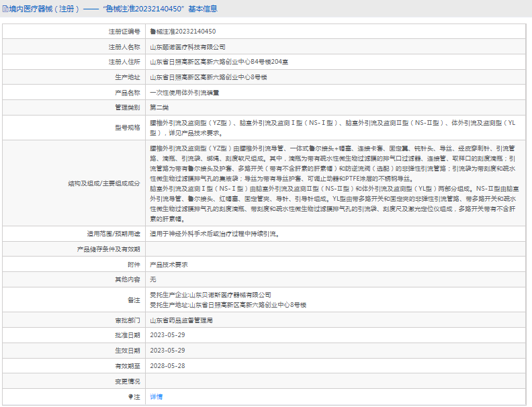Click the remark line starting 受托生产地址
The height and width of the screenshot is (407, 532).
click(228, 305)
